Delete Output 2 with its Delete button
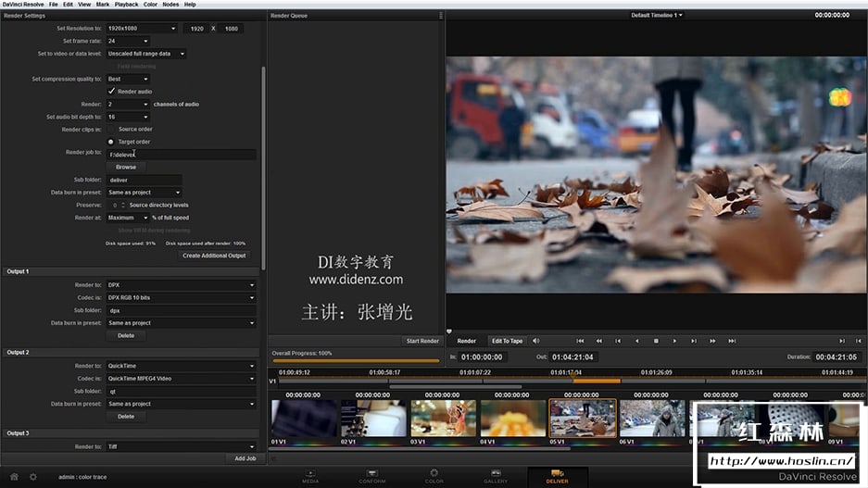 126,416
